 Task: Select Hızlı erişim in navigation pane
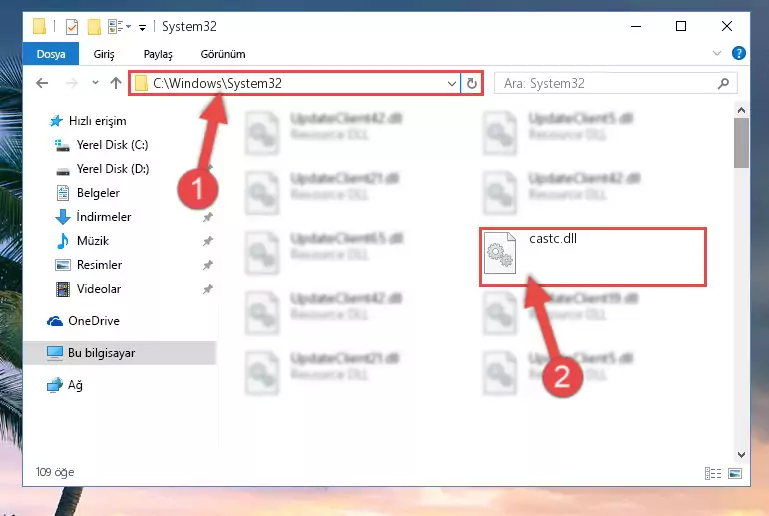(x=88, y=121)
